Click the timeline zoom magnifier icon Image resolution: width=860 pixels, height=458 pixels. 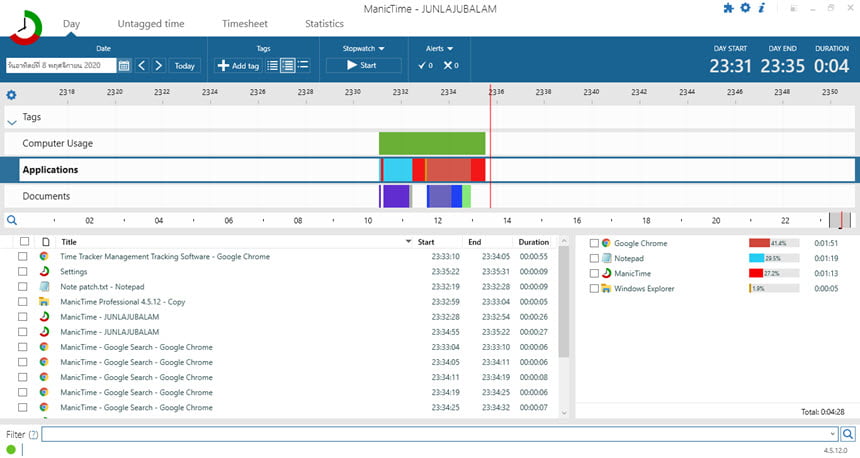pos(12,220)
